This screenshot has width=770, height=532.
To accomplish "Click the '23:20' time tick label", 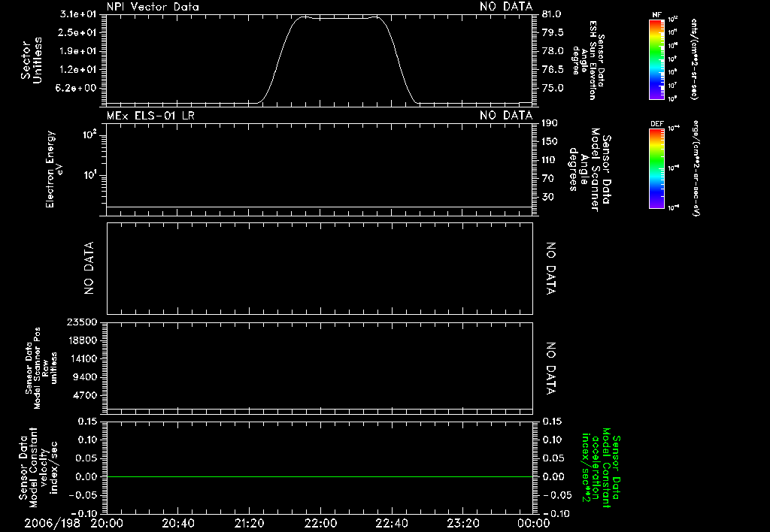I will click(x=462, y=523).
